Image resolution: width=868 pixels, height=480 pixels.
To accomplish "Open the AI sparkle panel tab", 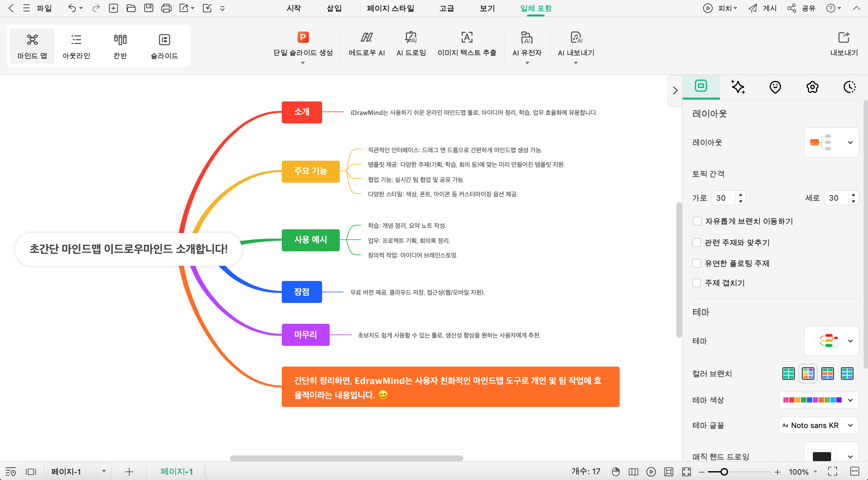I will click(738, 87).
